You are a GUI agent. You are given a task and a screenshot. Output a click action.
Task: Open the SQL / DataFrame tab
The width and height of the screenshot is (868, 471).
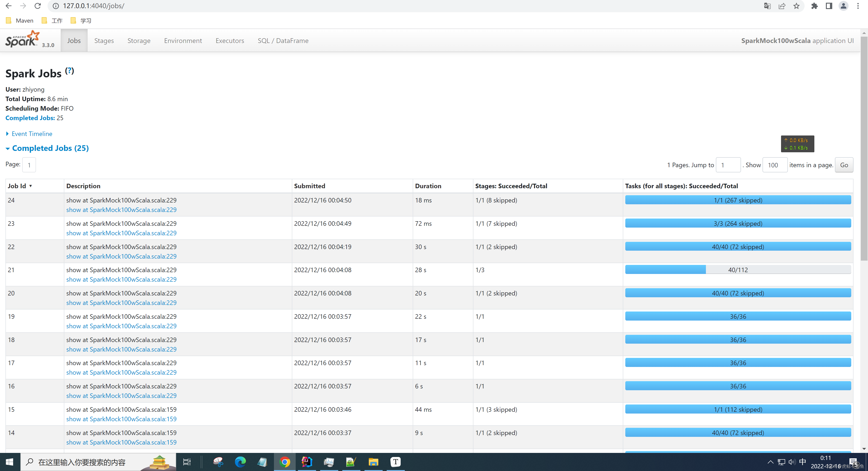click(x=283, y=40)
